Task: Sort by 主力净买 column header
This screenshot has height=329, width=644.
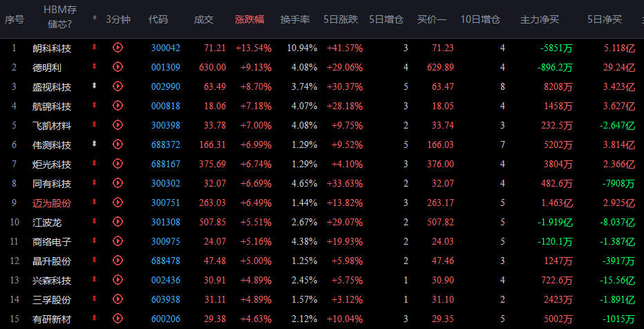Action: [540, 19]
